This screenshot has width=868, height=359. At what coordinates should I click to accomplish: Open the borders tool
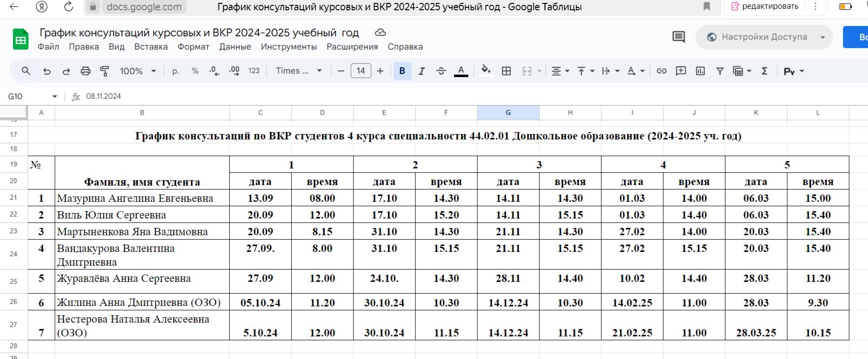506,71
